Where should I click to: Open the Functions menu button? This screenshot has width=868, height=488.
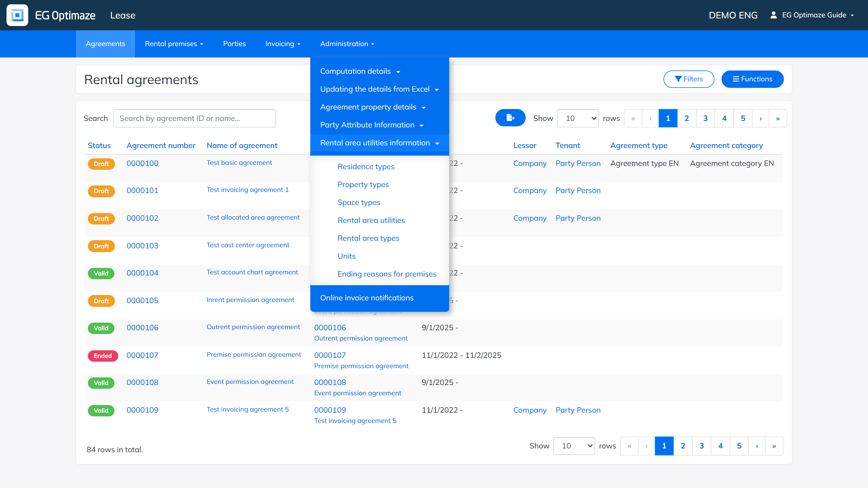752,79
